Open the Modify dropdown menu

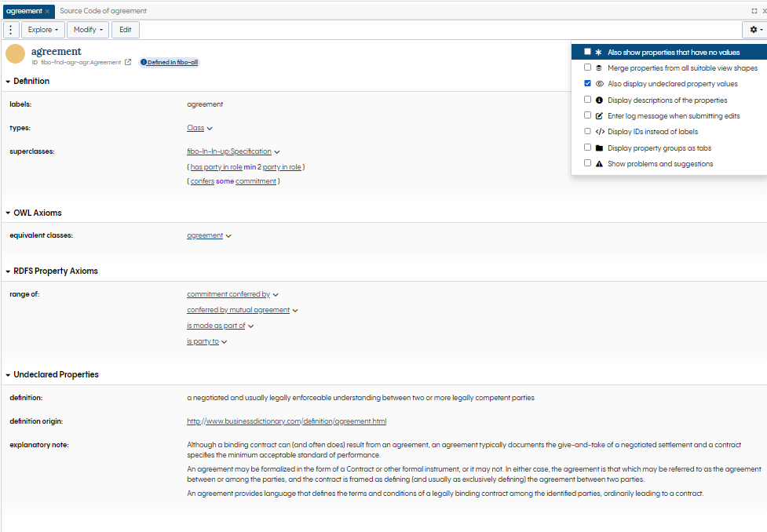[88, 30]
